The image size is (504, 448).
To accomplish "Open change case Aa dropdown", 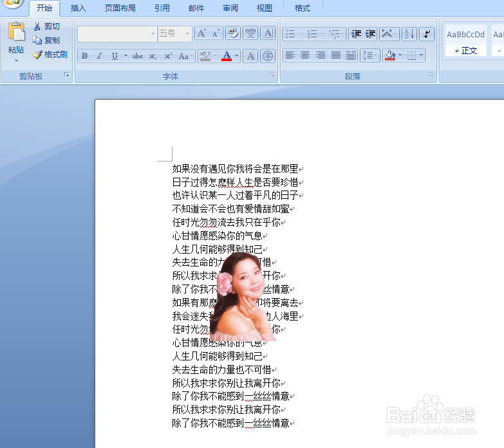I will click(185, 56).
